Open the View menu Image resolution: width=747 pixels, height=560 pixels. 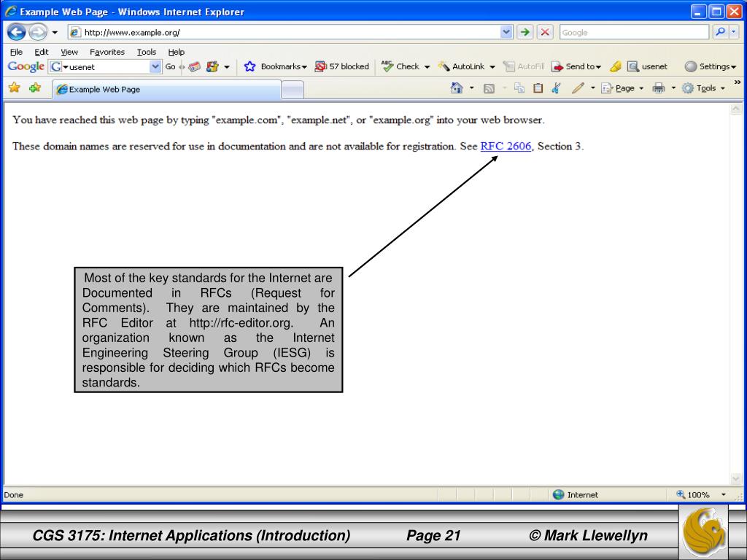pyautogui.click(x=69, y=52)
